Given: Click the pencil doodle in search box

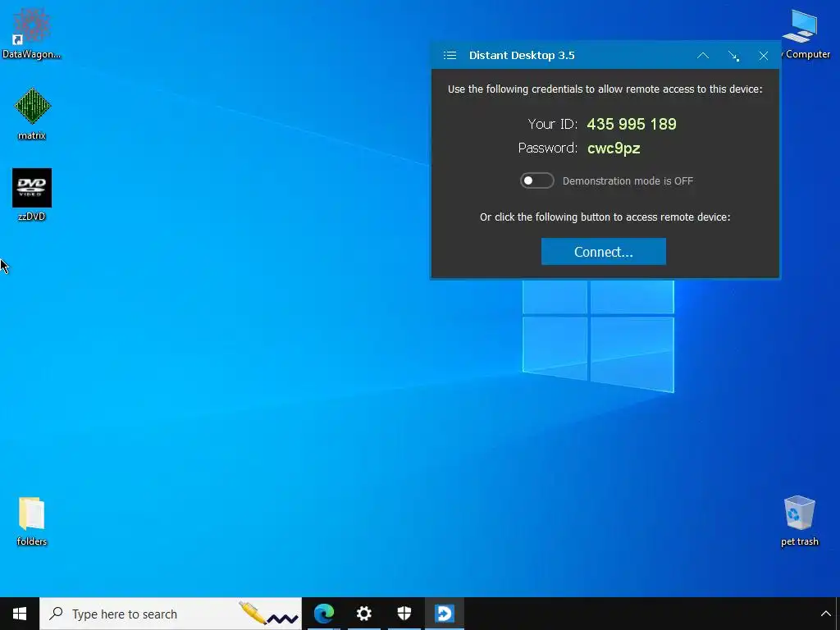Looking at the screenshot, I should tap(268, 614).
